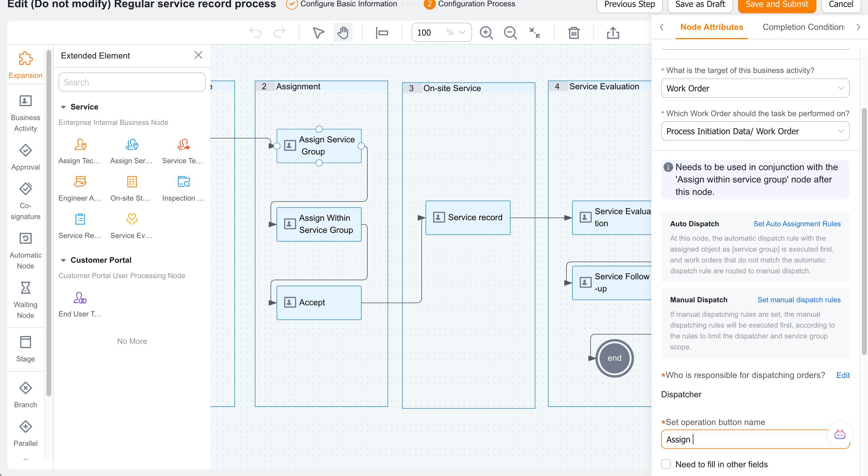
Task: Delete selection with trash icon
Action: (x=574, y=33)
